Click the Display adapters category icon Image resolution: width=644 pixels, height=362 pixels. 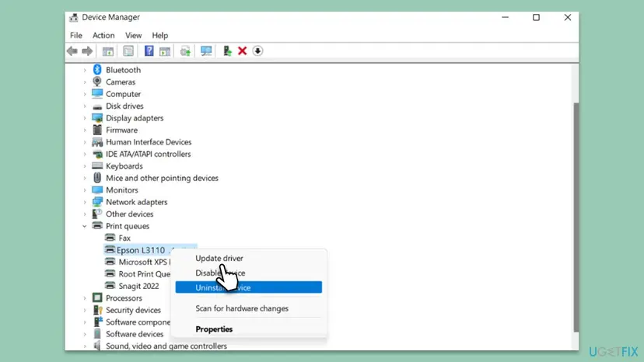click(97, 118)
